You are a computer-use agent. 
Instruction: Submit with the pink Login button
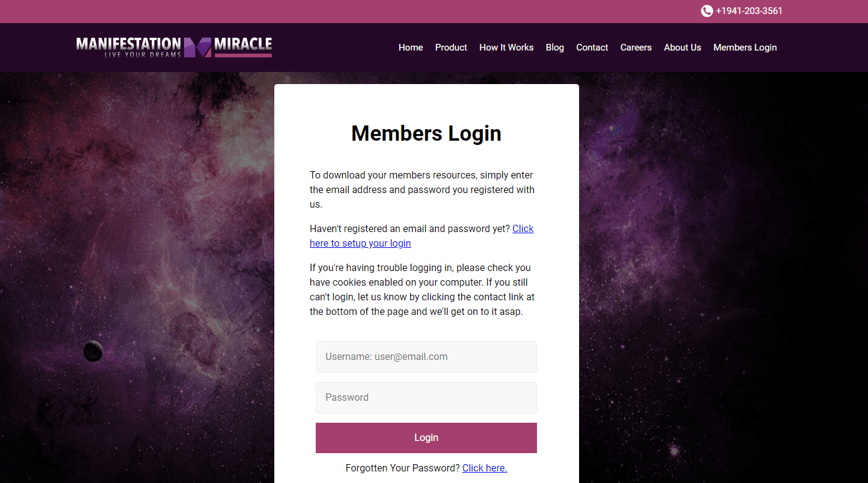tap(426, 438)
